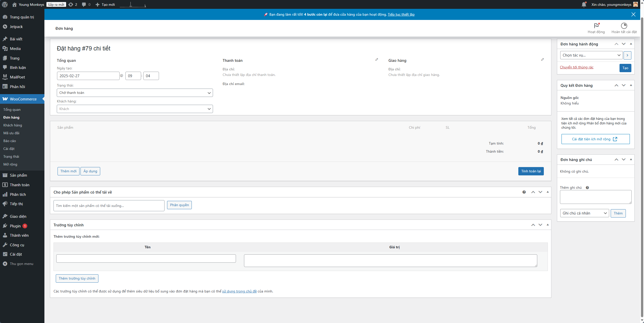Click the notification bell icon

584,5
